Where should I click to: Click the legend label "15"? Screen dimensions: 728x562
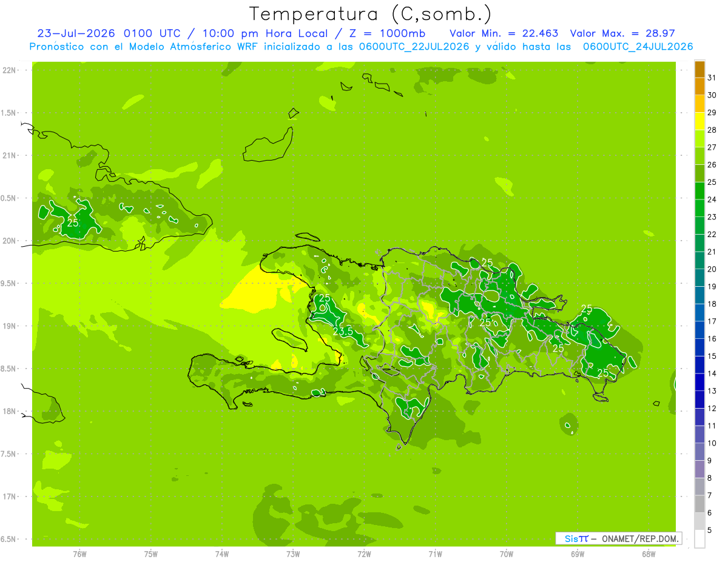coord(712,356)
